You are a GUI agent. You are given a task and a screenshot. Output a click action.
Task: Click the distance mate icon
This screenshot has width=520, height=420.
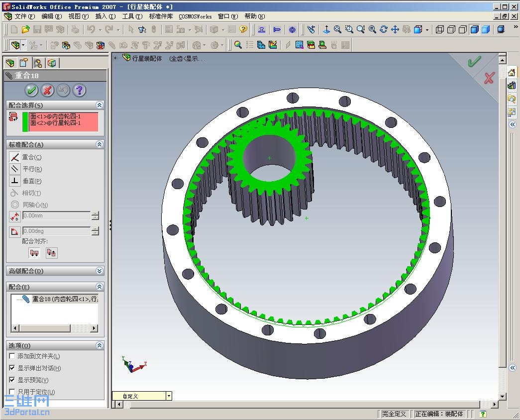tap(14, 216)
